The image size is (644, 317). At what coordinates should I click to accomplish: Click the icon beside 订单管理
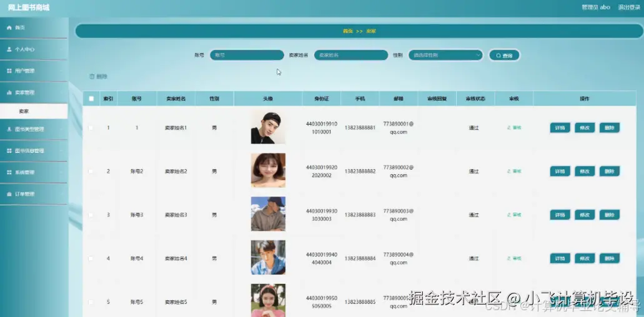point(9,194)
